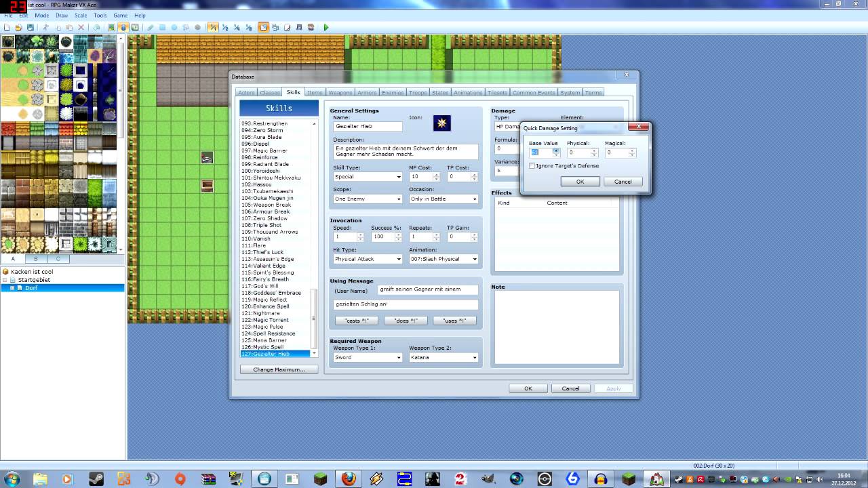
Task: Switch to Region editing mode icon
Action: tap(135, 27)
